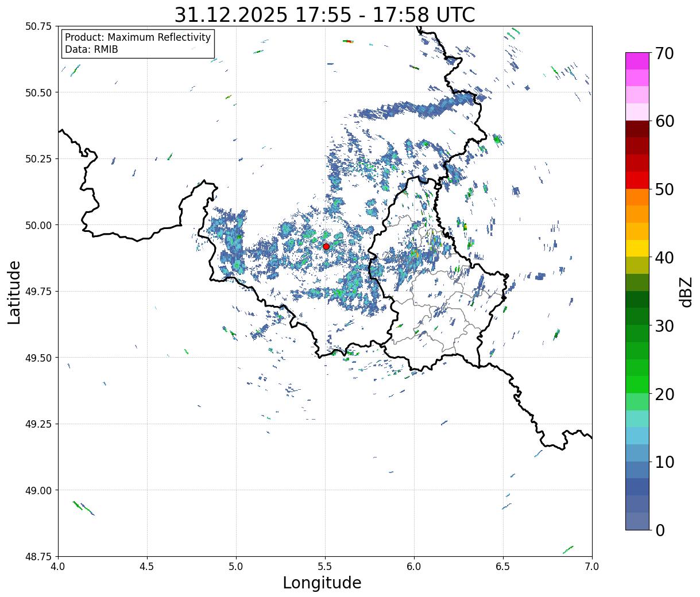700x597 pixels.
Task: Pick the bright red swatch just above 50
Action: click(x=637, y=180)
